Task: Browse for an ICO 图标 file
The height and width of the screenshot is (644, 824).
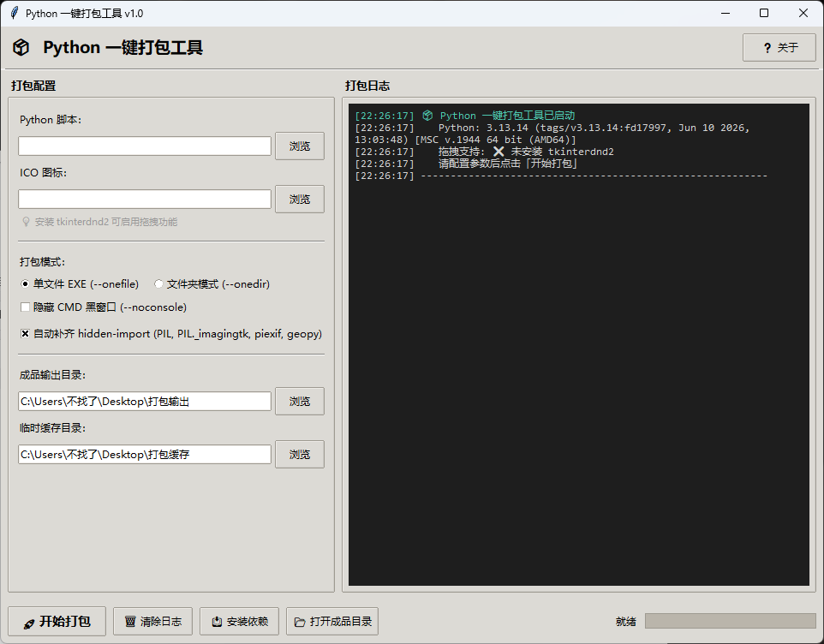Action: tap(300, 199)
